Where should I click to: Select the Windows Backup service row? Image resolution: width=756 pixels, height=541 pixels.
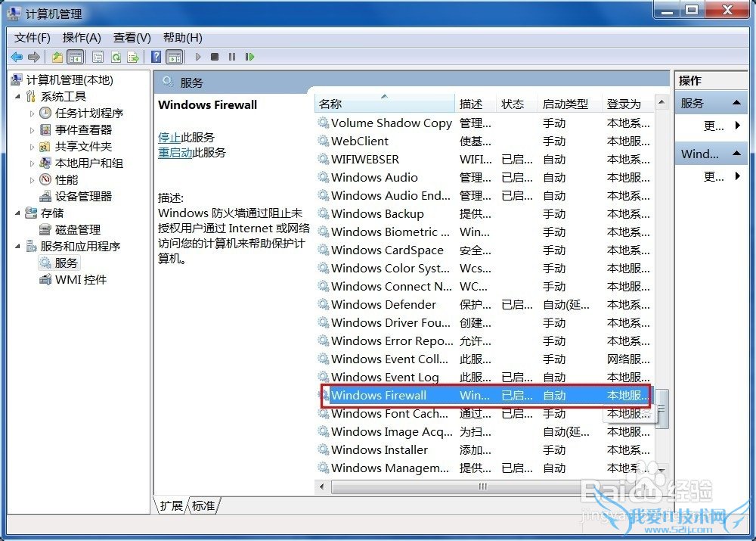(x=485, y=214)
